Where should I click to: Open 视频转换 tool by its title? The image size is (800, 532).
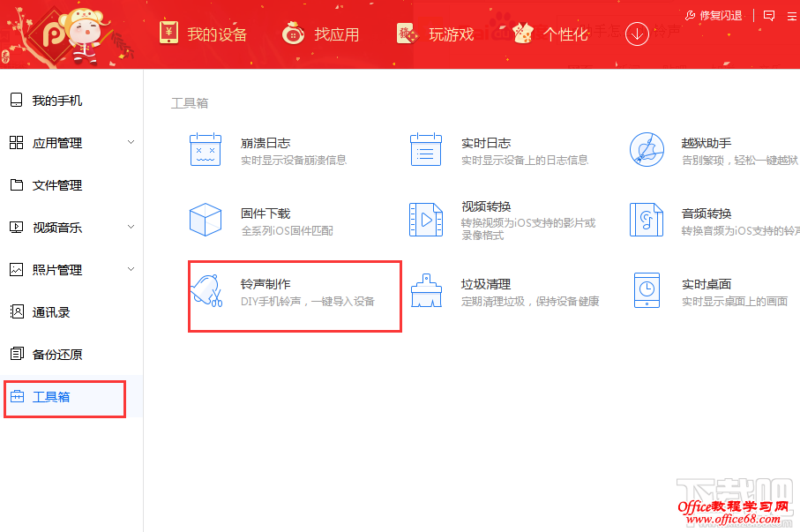coord(486,206)
